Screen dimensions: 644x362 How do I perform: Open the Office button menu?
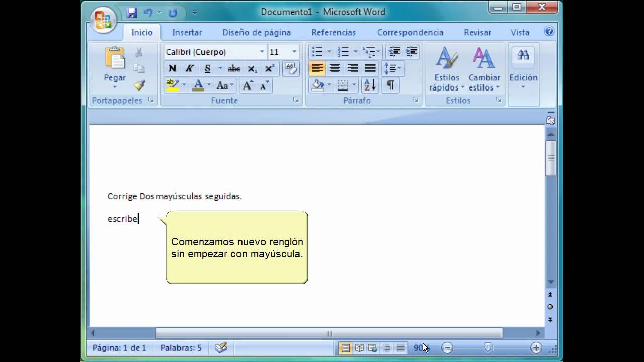[104, 20]
